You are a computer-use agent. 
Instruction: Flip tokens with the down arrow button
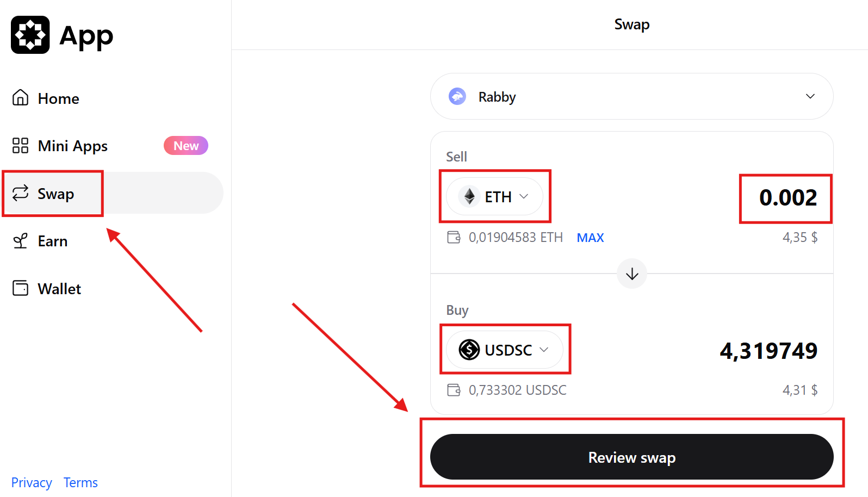tap(632, 274)
